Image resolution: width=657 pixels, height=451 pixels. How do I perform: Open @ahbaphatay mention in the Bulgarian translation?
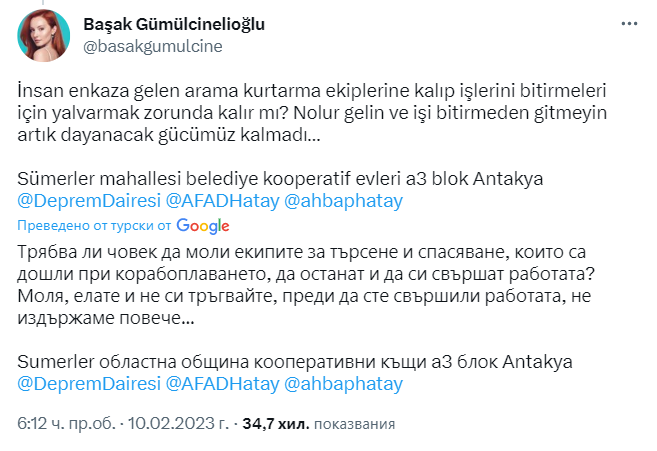click(x=344, y=383)
